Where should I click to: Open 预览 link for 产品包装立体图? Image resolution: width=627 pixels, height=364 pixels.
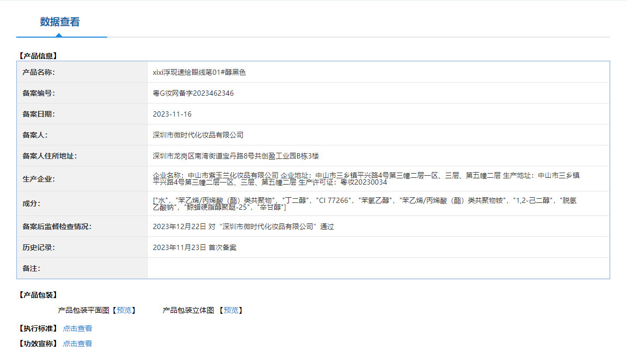click(231, 310)
